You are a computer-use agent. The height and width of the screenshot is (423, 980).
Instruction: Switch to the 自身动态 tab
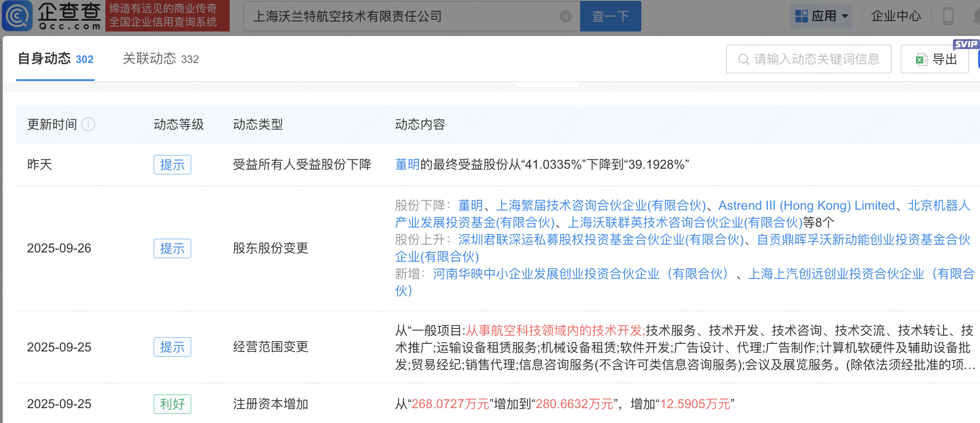pos(55,59)
